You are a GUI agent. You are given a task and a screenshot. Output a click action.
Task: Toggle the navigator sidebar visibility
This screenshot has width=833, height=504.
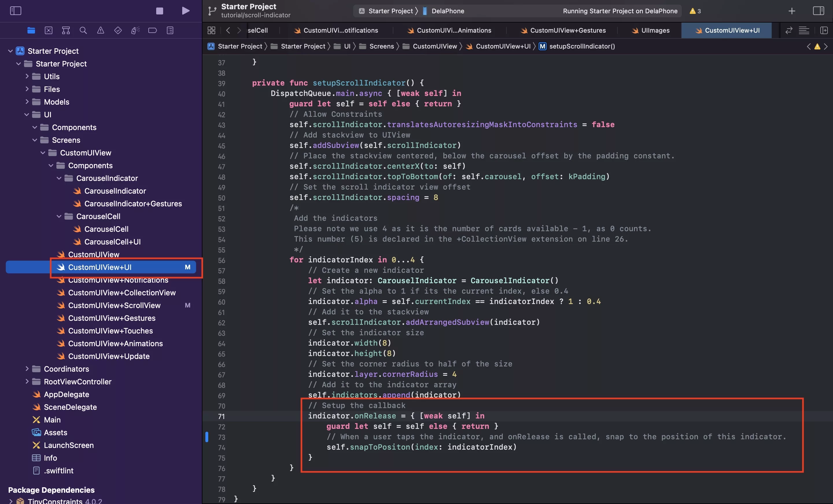(x=16, y=11)
